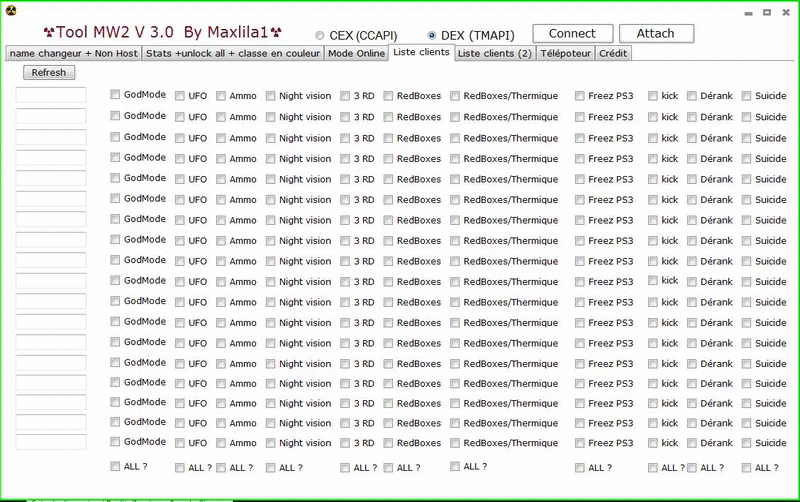Open the name changeur + Non Host tab

coord(73,53)
